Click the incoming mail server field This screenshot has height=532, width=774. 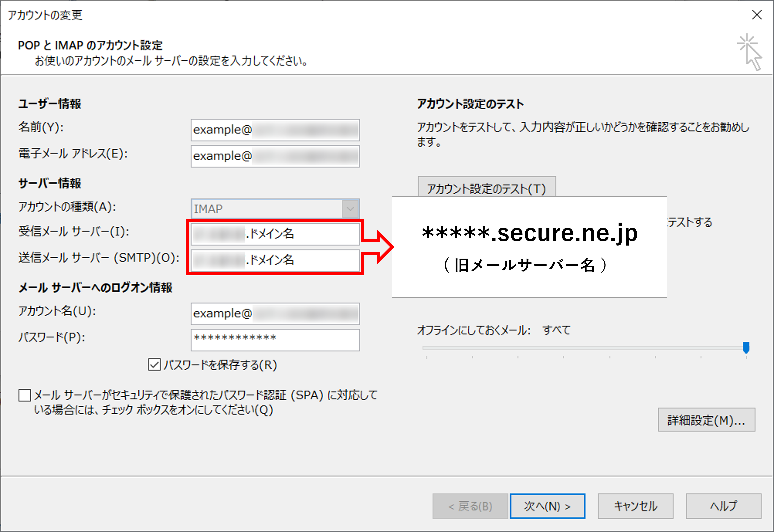[275, 234]
